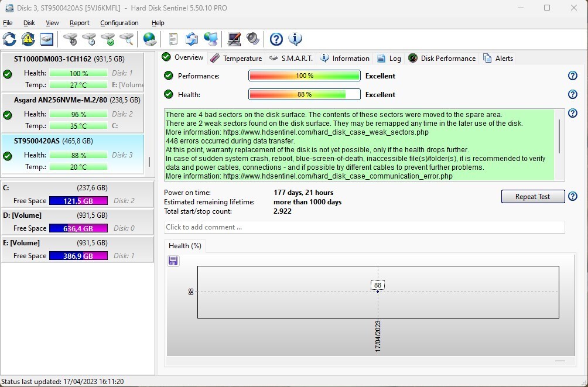Run the disk test icon with green checkmark

click(108, 39)
